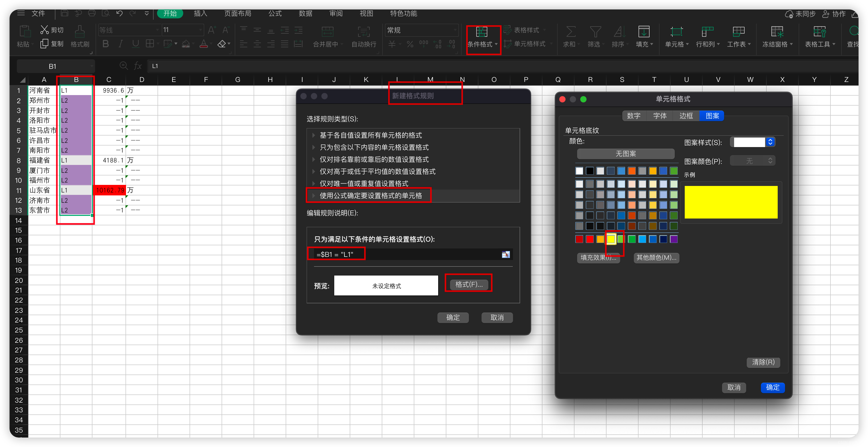Open the 边框 tab in 单元格格式 dialog
Screen dimensions: 868x447
[686, 116]
